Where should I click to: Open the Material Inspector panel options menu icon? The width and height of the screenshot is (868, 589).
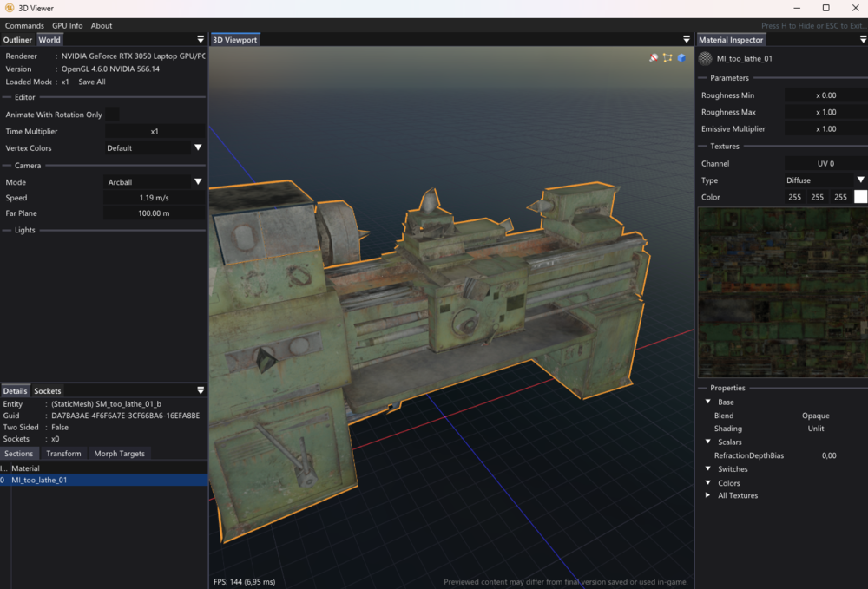coord(863,40)
